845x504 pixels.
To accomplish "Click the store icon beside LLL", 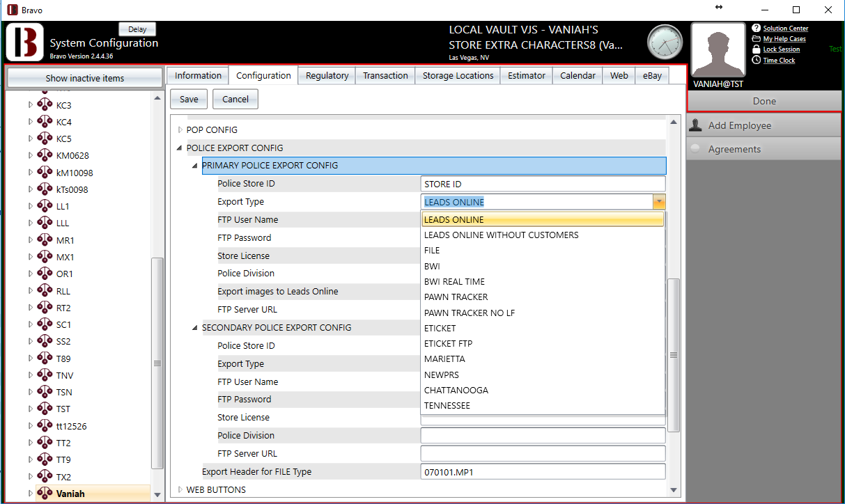I will (x=45, y=223).
